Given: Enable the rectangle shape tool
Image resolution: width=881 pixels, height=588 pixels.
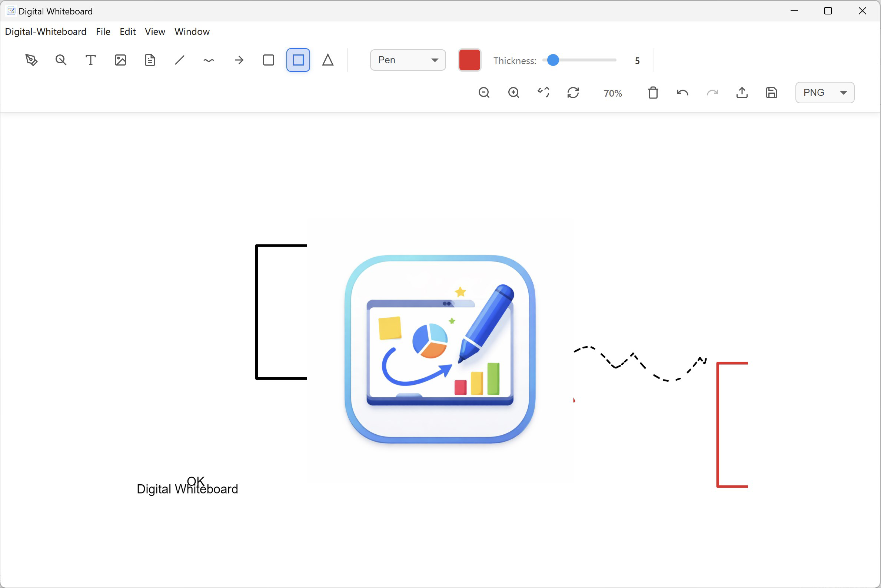Looking at the screenshot, I should pos(268,60).
